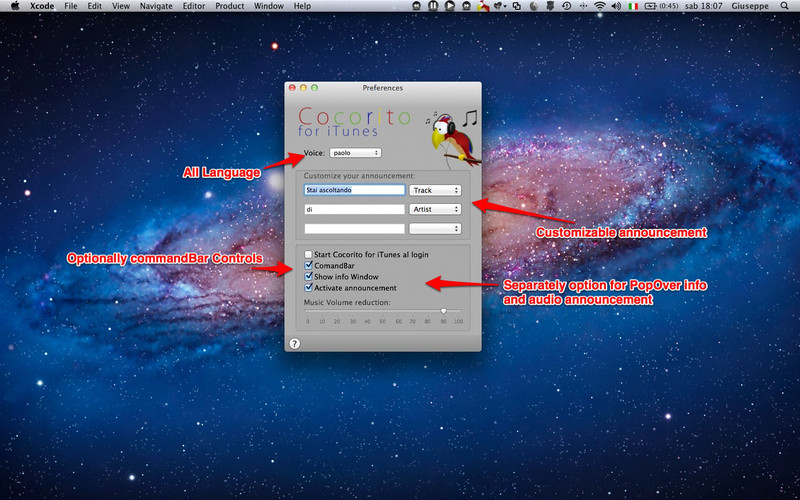Click the previous track menu bar icon
This screenshot has width=800, height=500.
tap(416, 6)
